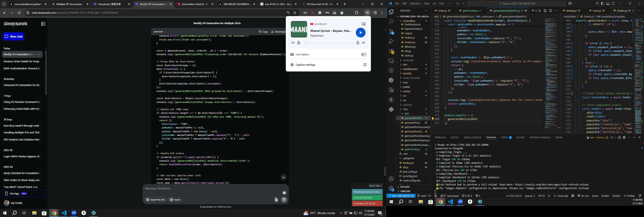Start a New chat in DeepSeek

(13, 36)
